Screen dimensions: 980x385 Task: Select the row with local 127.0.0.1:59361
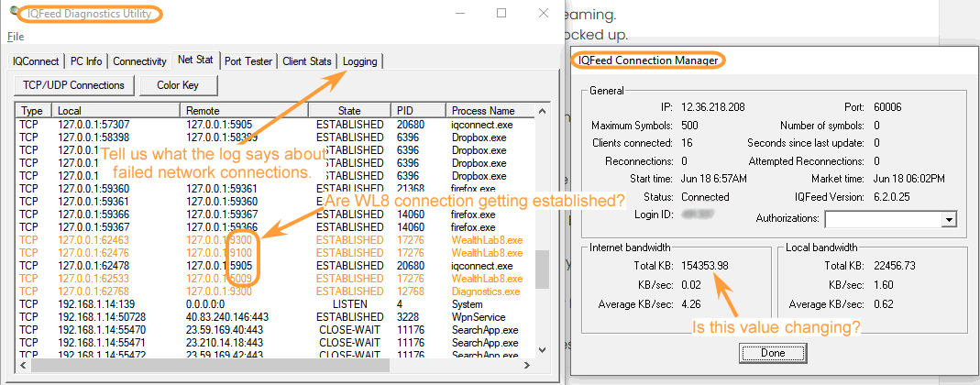click(x=275, y=202)
